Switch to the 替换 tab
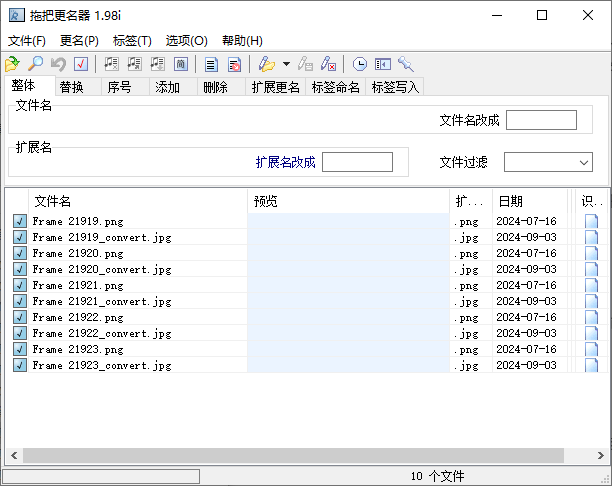 pyautogui.click(x=71, y=87)
